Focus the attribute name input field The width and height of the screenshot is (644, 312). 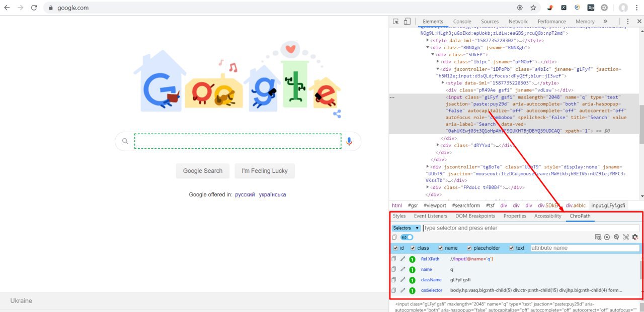click(x=585, y=248)
